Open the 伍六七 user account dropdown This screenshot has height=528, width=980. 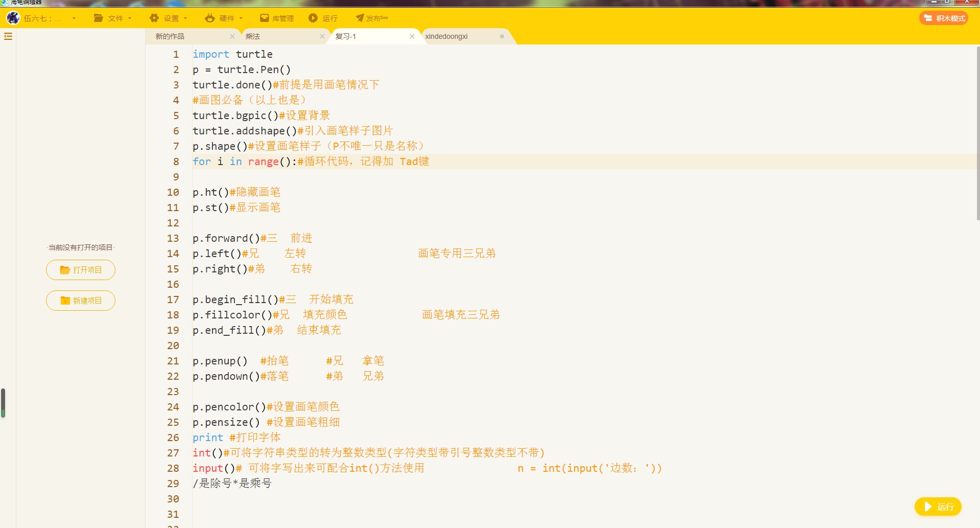(41, 18)
